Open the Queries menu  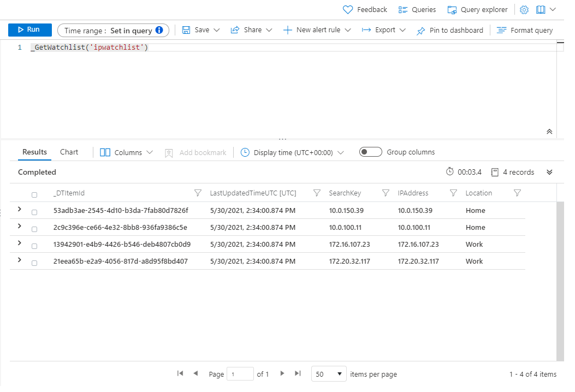[417, 9]
